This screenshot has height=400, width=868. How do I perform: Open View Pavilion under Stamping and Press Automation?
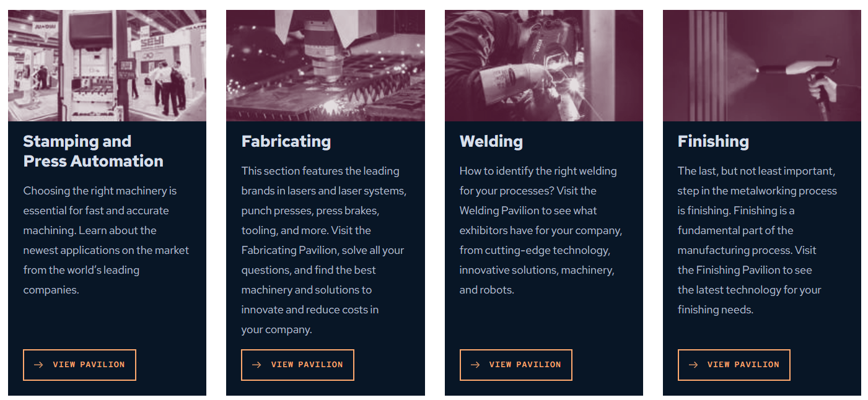pos(88,365)
